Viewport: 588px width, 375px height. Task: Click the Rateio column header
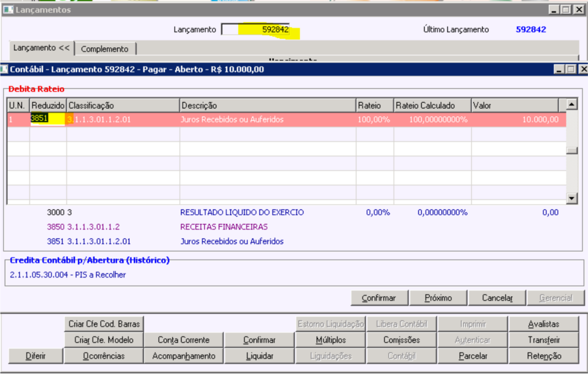[375, 105]
